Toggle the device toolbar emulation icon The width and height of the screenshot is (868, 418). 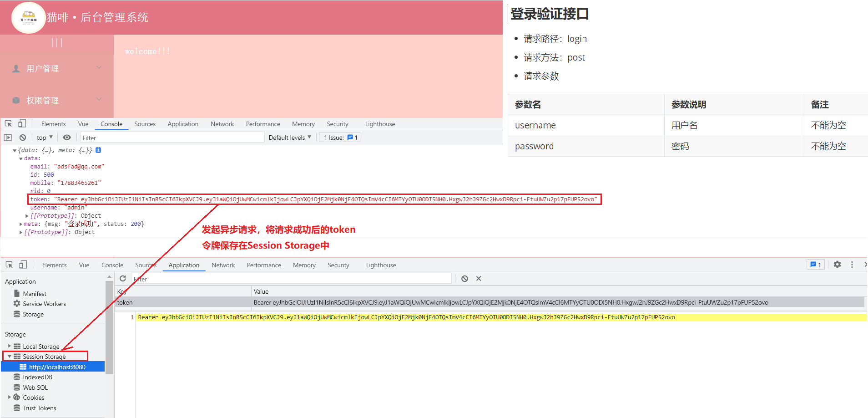tap(22, 123)
